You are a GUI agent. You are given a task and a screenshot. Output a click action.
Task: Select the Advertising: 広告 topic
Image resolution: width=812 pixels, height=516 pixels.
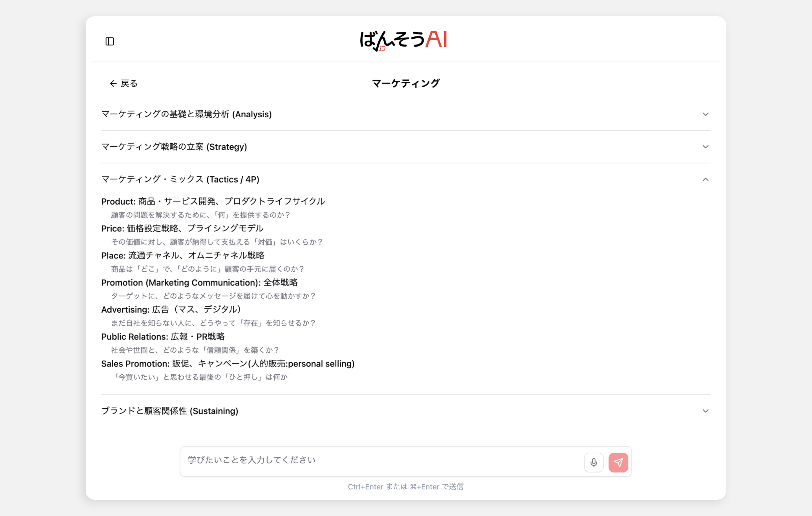171,309
